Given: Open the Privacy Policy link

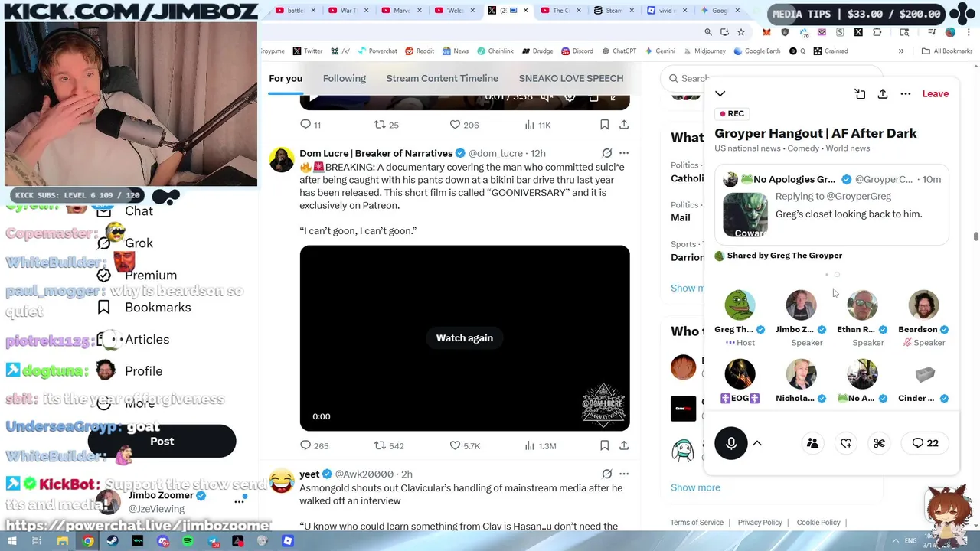Looking at the screenshot, I should point(759,523).
